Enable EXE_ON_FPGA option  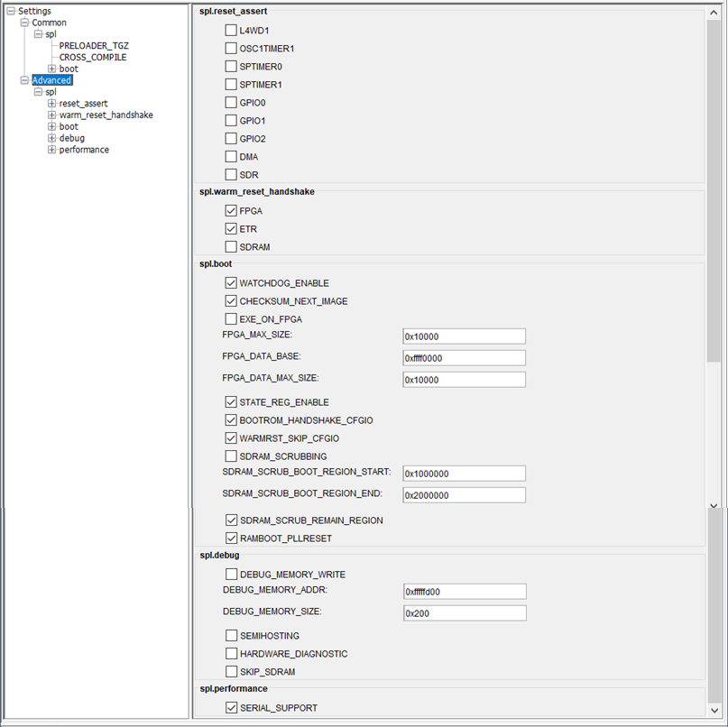(x=232, y=319)
